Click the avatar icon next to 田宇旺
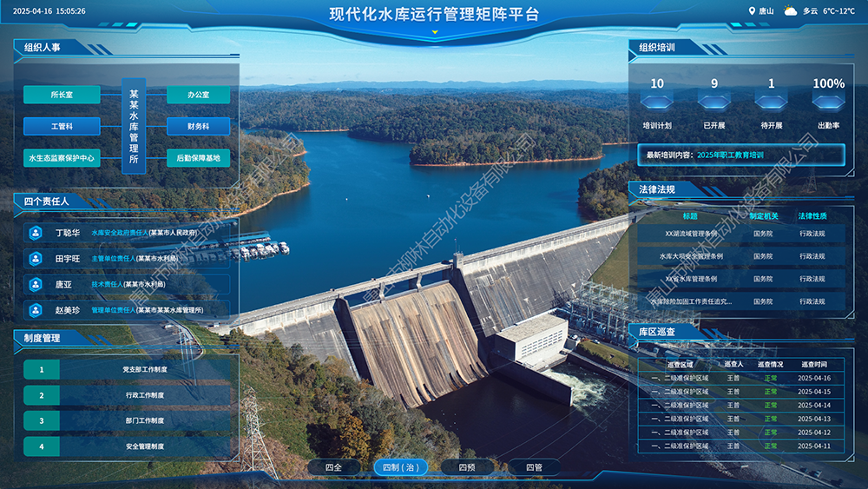Screen dimensions: 868x489 point(36,258)
